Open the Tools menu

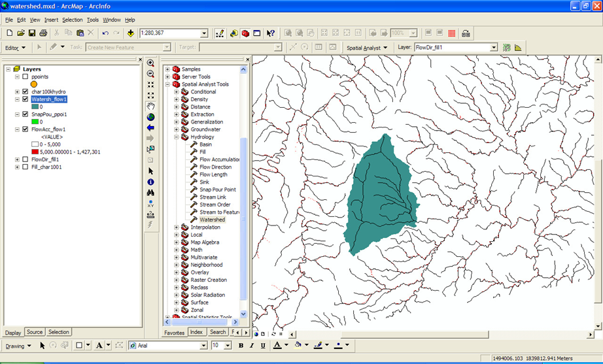[92, 20]
